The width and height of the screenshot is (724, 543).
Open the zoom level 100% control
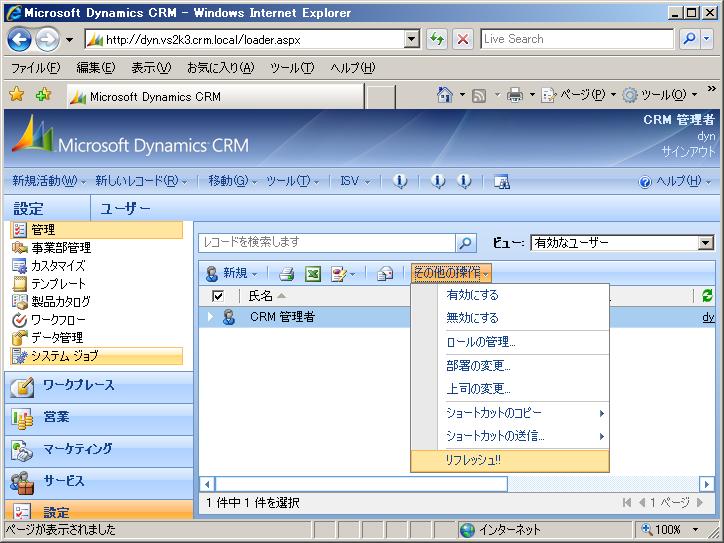(x=670, y=529)
